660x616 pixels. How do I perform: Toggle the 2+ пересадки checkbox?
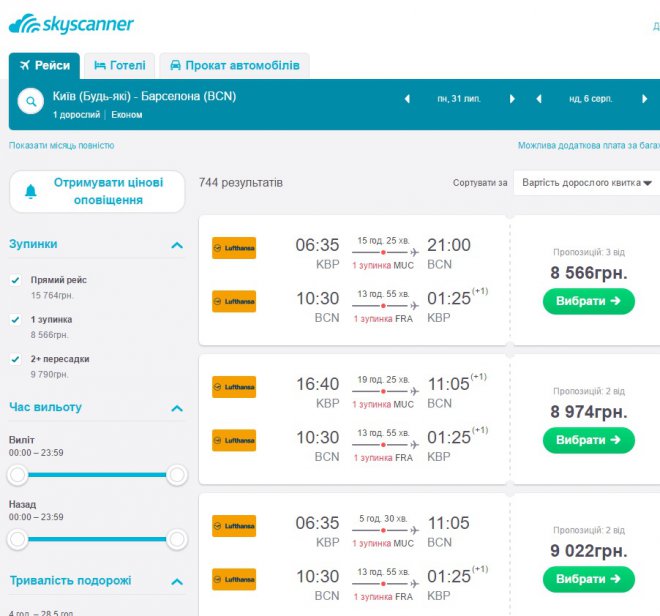(15, 359)
